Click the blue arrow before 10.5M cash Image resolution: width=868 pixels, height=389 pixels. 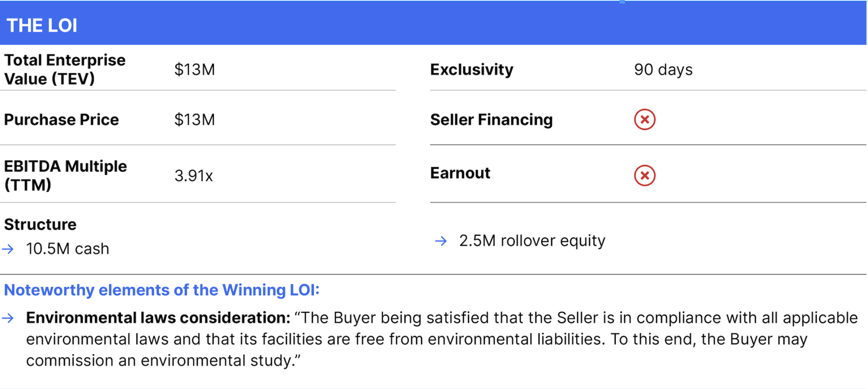pyautogui.click(x=8, y=249)
